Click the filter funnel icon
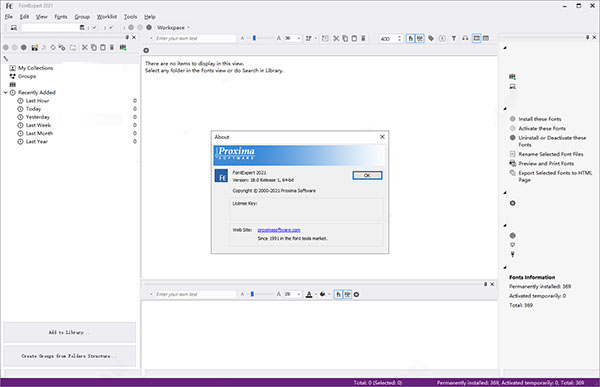Image resolution: width=600 pixels, height=387 pixels. 454,38
